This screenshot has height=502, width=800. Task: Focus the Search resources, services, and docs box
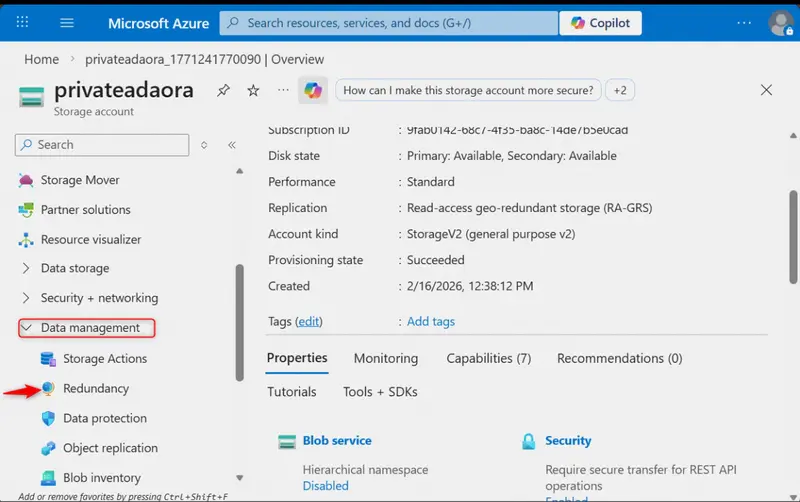pos(389,23)
